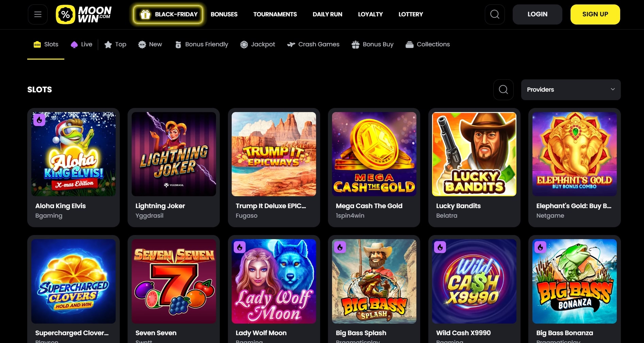
Task: Open the Tournaments menu item
Action: [275, 14]
